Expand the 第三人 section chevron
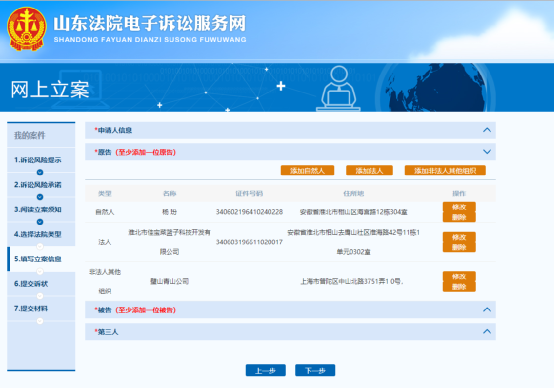Screen dimensions: 554x389 [487, 331]
